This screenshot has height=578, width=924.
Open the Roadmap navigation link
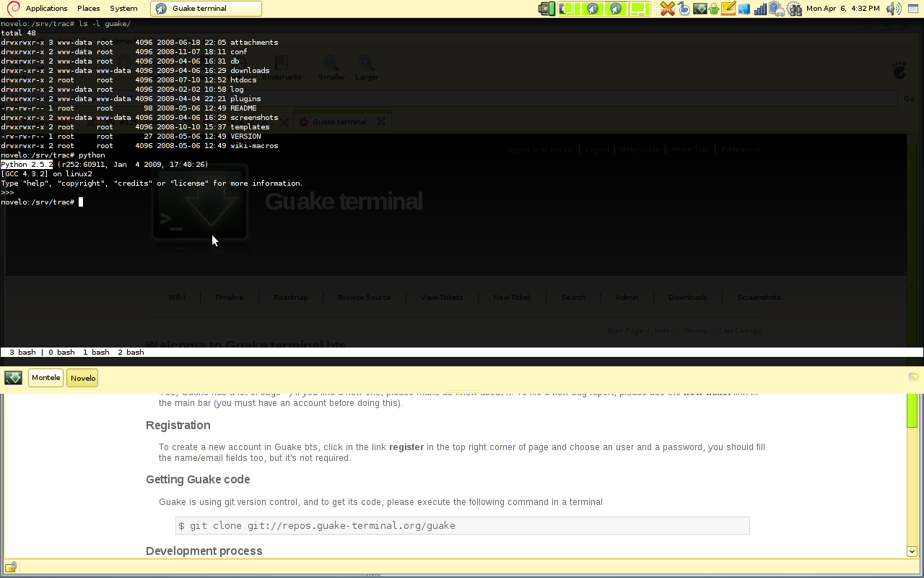point(290,297)
